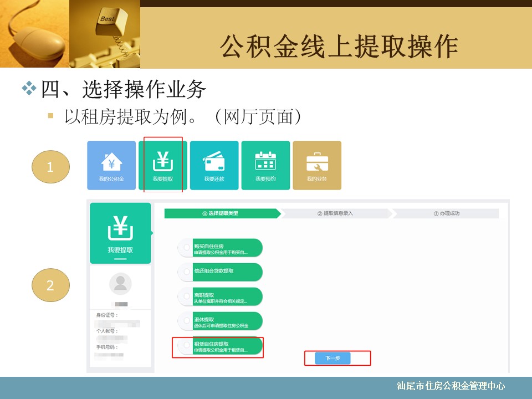This screenshot has width=532, height=399.
Task: Open the 我的业务 briefcase icon tile
Action: click(317, 165)
